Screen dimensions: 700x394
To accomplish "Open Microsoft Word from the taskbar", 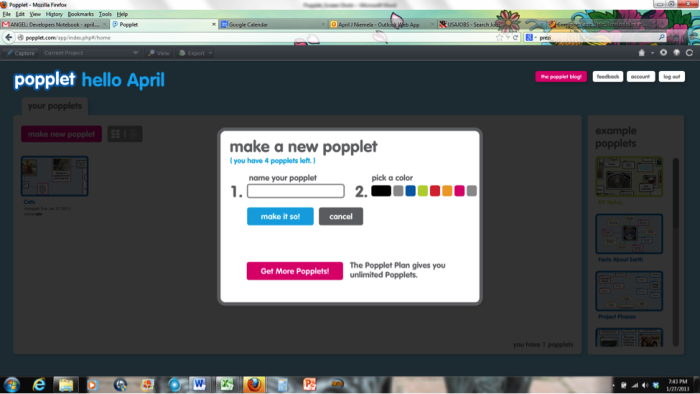I will coord(199,384).
